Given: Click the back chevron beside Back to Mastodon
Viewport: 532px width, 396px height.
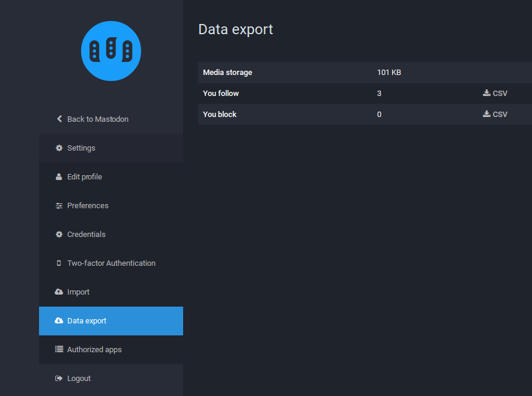Looking at the screenshot, I should [x=59, y=119].
